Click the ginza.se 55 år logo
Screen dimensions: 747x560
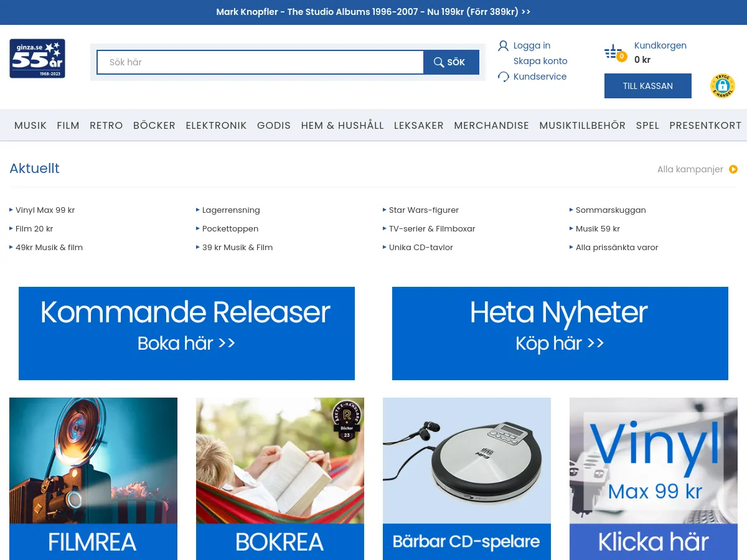pos(37,58)
